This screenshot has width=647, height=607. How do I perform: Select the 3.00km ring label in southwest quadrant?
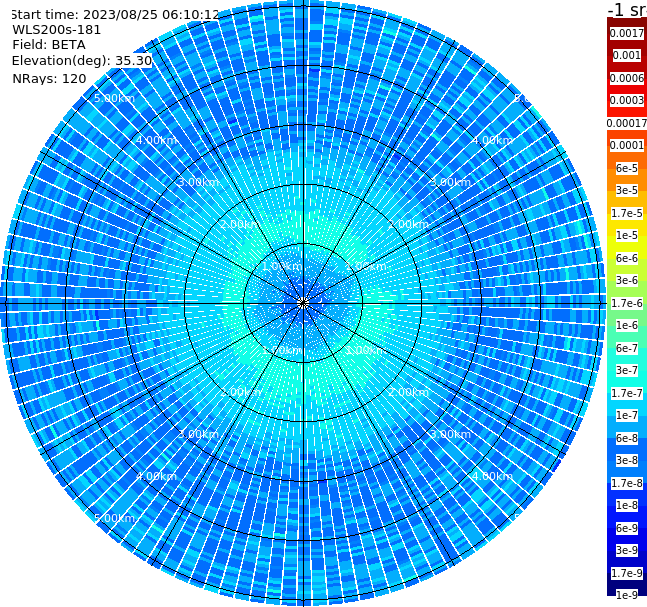[198, 434]
